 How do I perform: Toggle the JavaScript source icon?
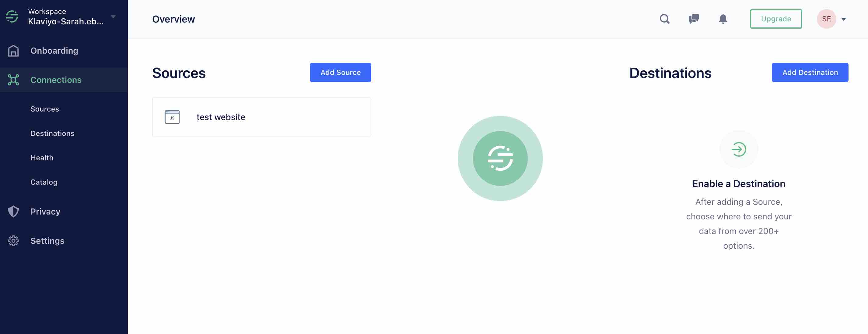(x=172, y=116)
